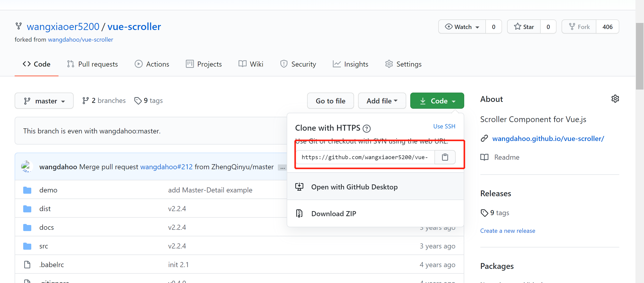
Task: Open the 'init 2.1' commit message
Action: pos(178,265)
